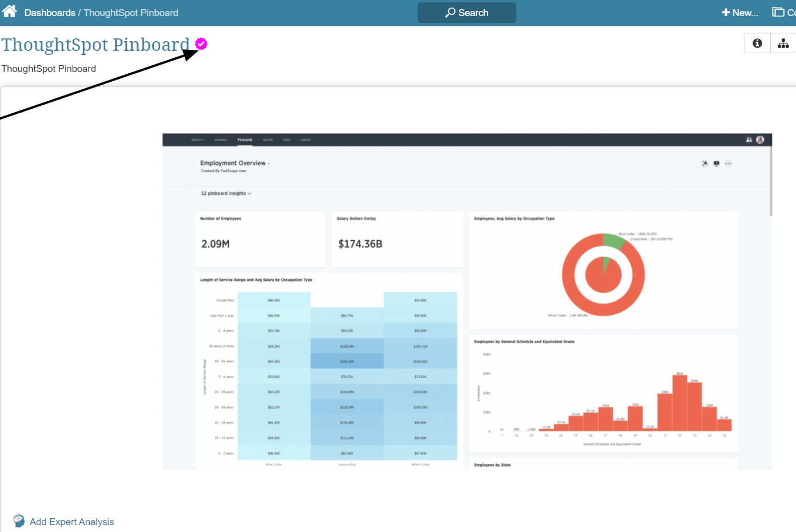This screenshot has width=796, height=532.
Task: Click the Search box in top bar
Action: point(466,13)
